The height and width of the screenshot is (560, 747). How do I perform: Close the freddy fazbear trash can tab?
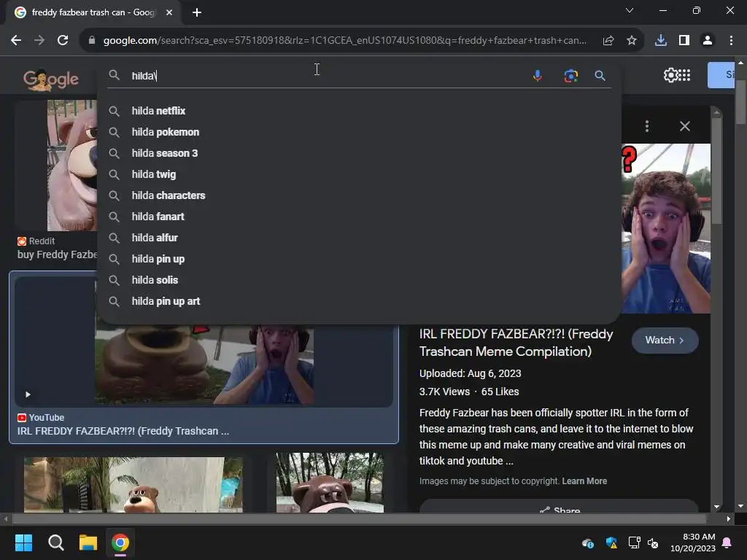coord(169,12)
